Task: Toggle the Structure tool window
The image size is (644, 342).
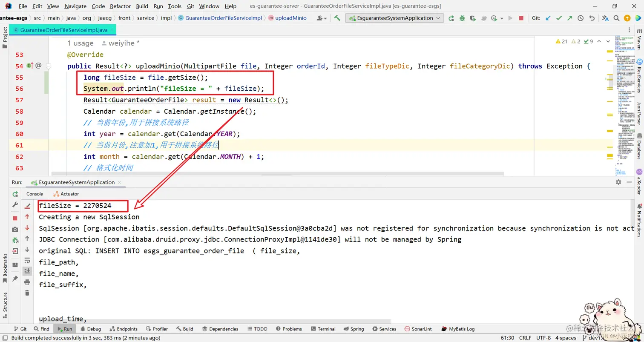Action: point(5,305)
